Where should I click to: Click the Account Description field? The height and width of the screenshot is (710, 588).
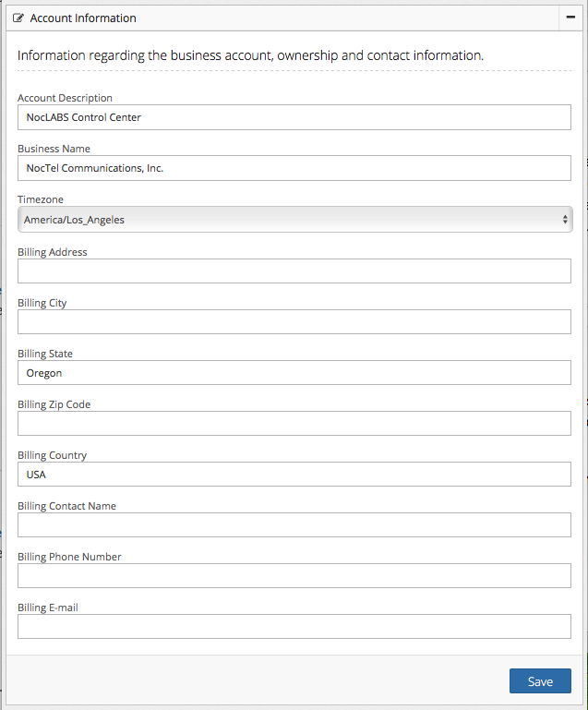click(x=294, y=117)
